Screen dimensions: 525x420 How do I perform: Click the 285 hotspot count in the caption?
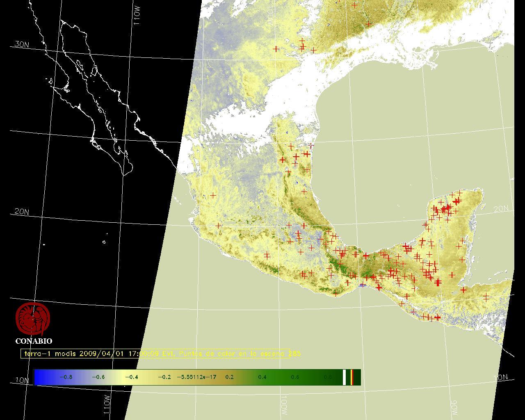click(x=295, y=353)
